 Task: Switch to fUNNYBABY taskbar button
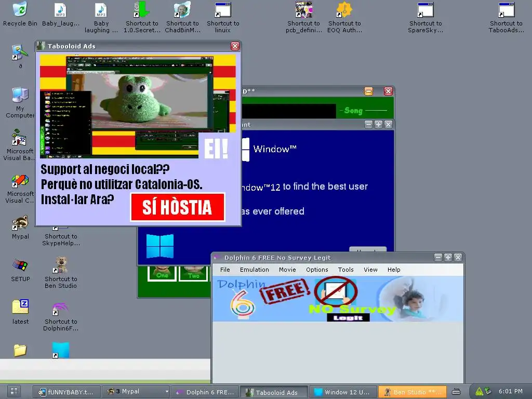point(67,392)
